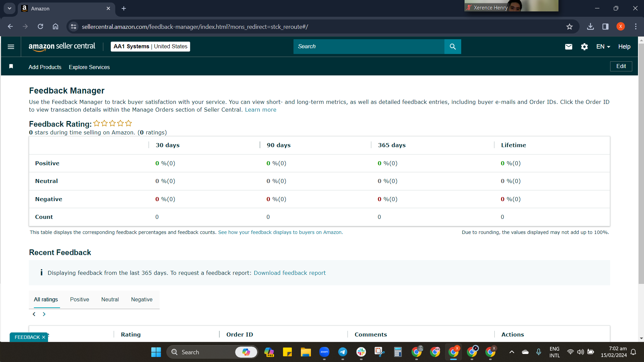The image size is (644, 362).
Task: Open the browser home page
Action: point(56,26)
